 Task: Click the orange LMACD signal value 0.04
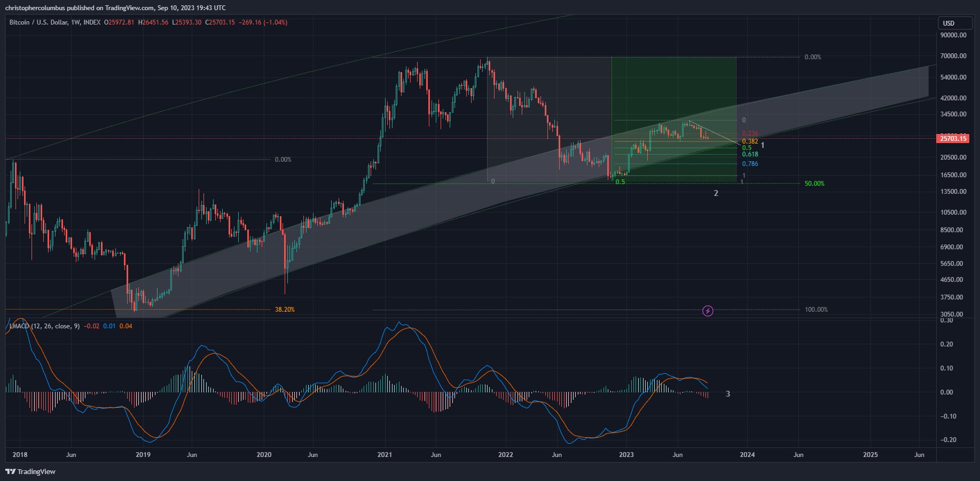point(126,326)
